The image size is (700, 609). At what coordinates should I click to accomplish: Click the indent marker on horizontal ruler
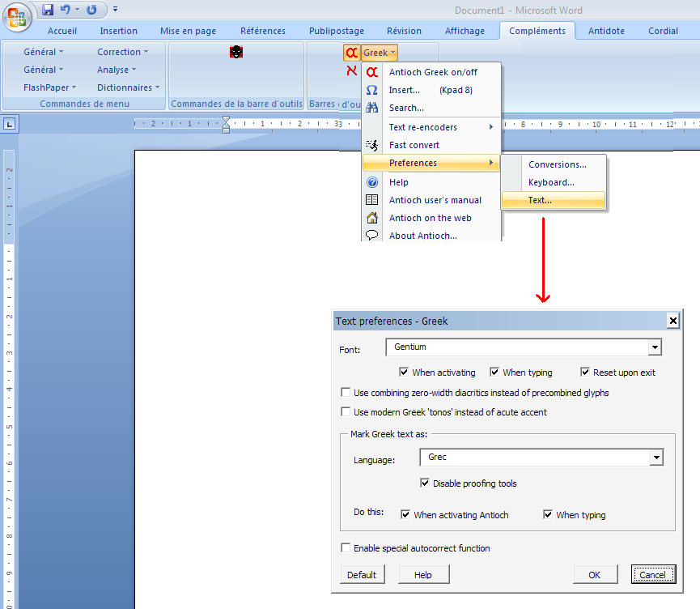(x=227, y=124)
